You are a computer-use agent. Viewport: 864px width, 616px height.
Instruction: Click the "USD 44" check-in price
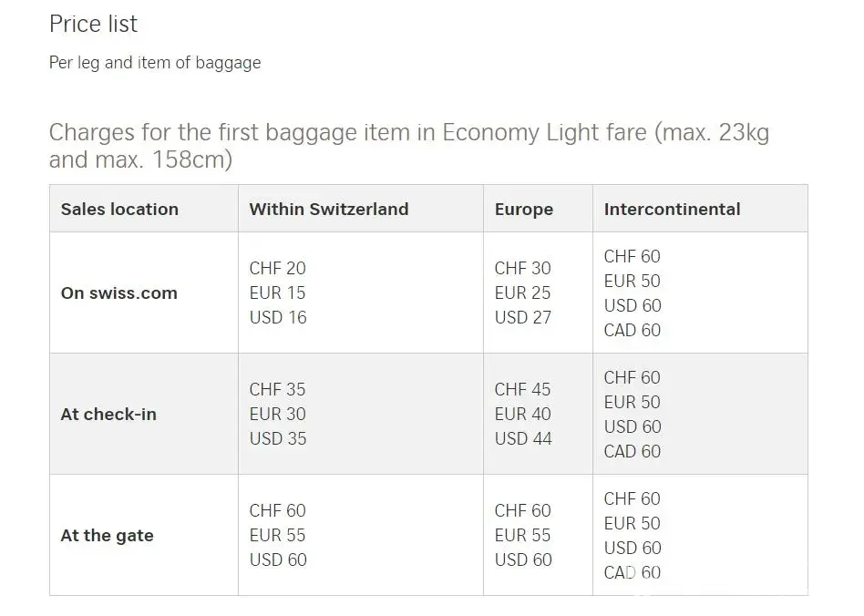523,439
